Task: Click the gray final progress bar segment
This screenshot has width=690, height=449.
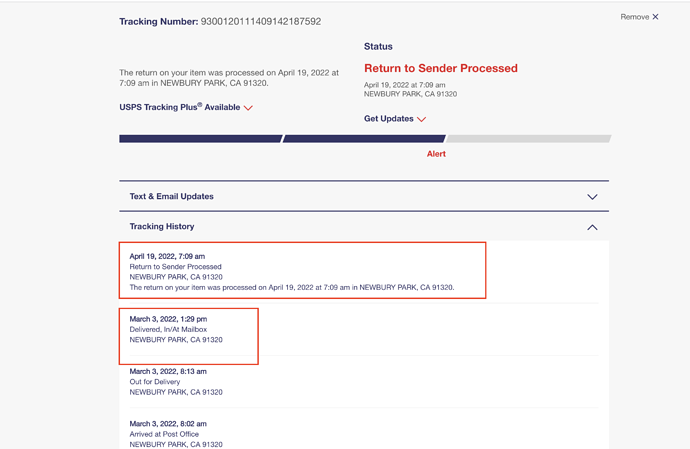Action: tap(527, 139)
